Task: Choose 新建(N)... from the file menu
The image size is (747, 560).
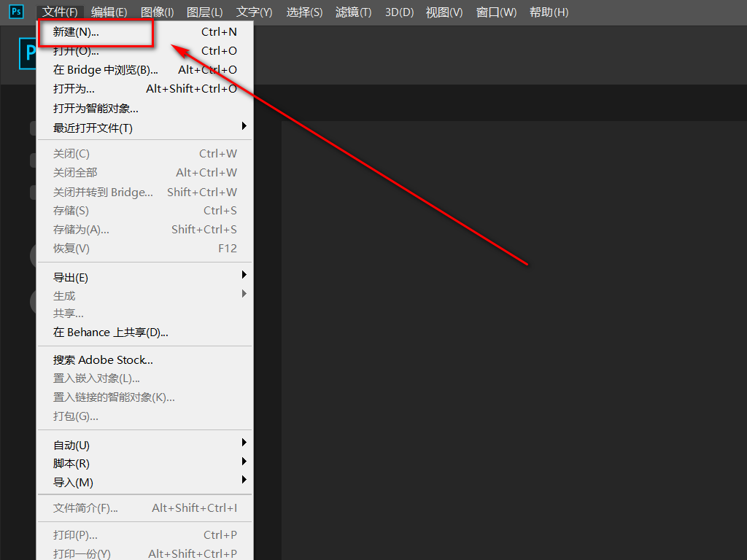Action: click(145, 32)
